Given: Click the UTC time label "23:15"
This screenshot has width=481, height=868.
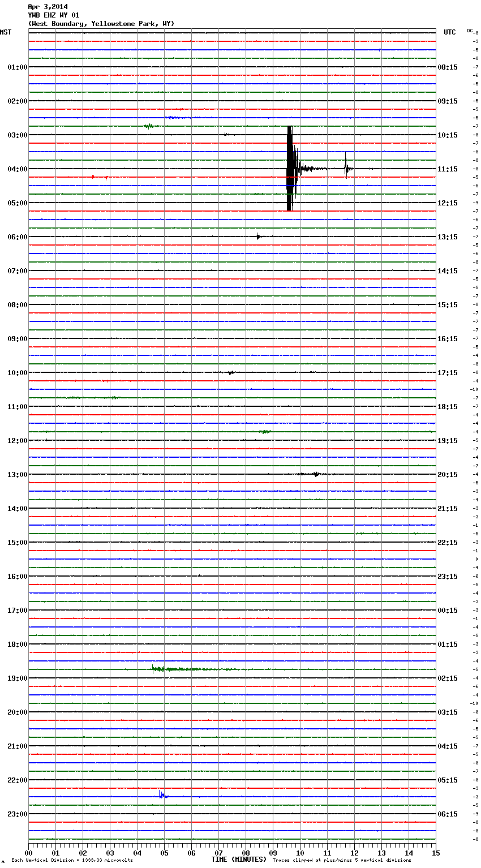Looking at the screenshot, I should [x=448, y=577].
